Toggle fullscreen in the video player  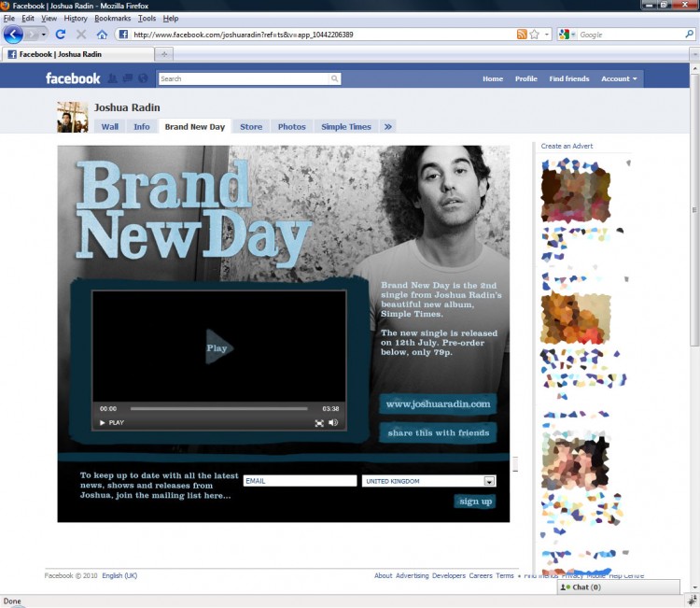tap(319, 423)
